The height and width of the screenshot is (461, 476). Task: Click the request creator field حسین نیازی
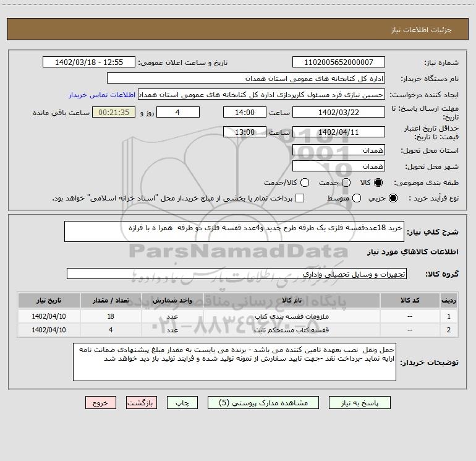click(261, 95)
